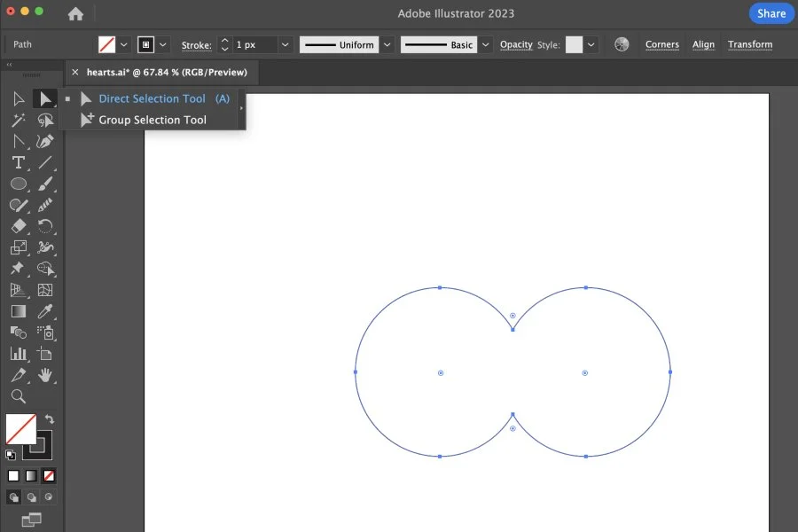
Task: Open the fill color dropdown arrow
Action: coord(123,45)
